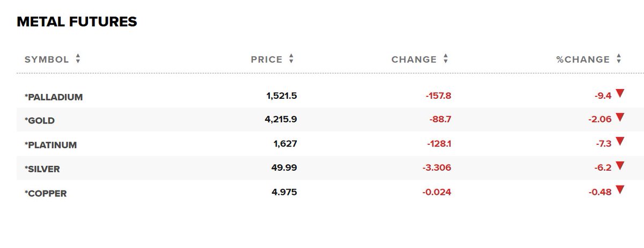Open the *SILVER futures quote
This screenshot has height=248, width=644.
42,169
